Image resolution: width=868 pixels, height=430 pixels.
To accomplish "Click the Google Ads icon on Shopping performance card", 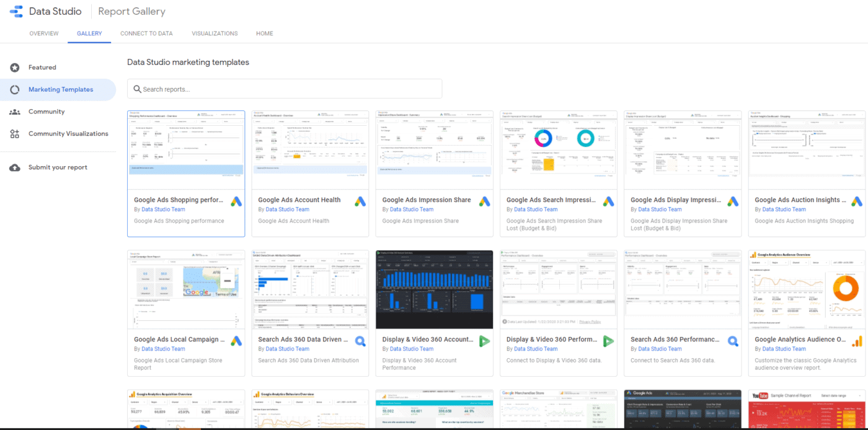I will (236, 201).
